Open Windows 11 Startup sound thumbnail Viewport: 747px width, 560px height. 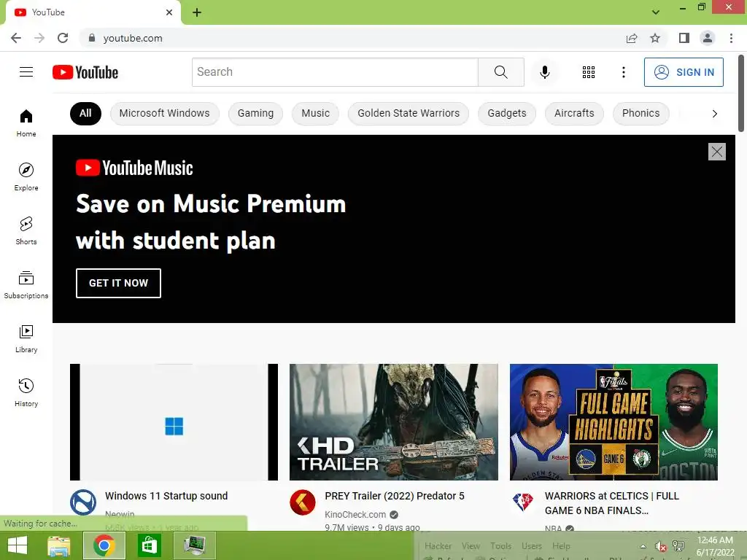(174, 422)
